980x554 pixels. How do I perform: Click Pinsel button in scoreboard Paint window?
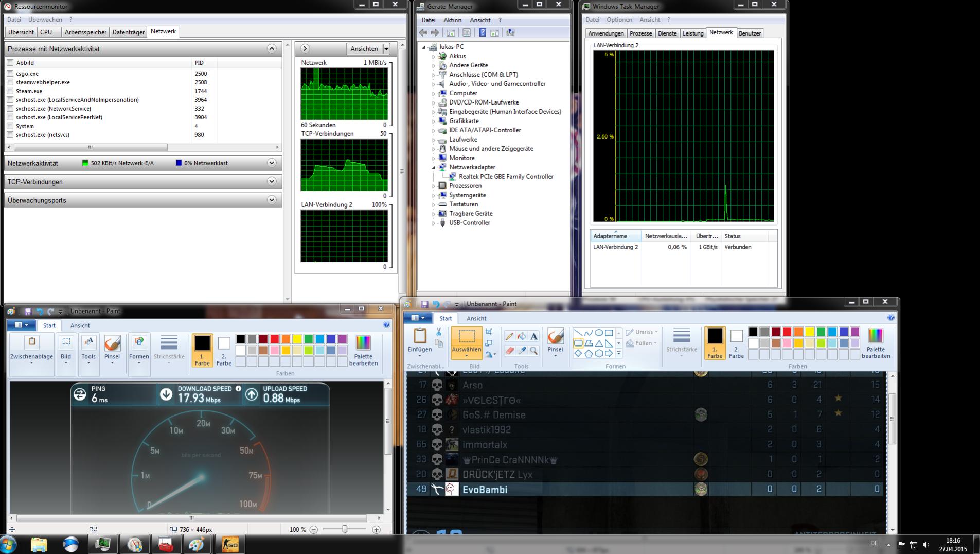[555, 343]
